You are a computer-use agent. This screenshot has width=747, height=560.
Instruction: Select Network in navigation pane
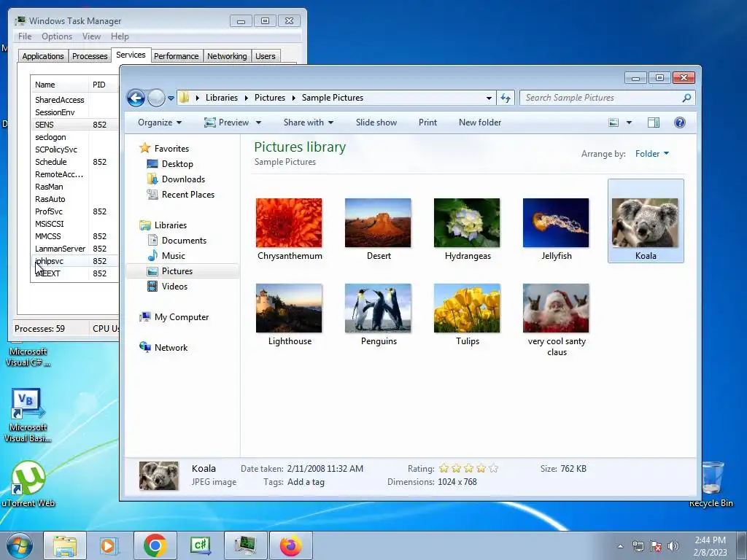pyautogui.click(x=163, y=348)
